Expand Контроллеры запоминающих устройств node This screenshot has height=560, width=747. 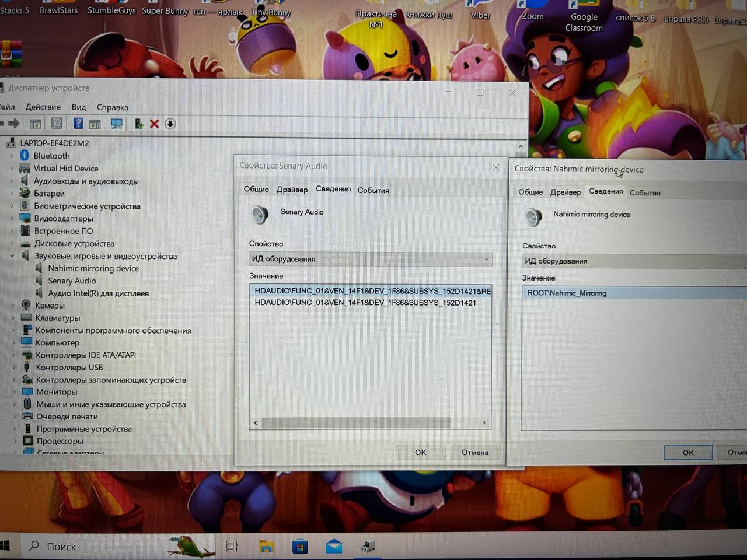click(x=14, y=379)
